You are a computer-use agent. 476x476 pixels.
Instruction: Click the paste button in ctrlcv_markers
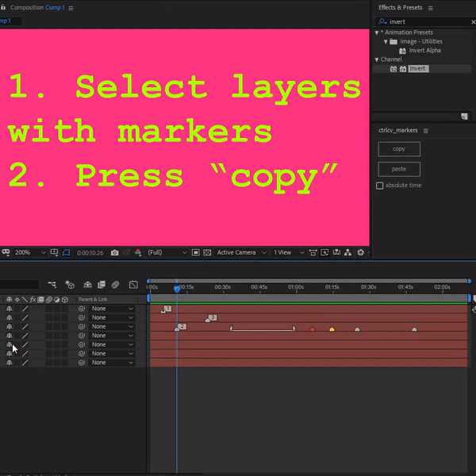399,169
